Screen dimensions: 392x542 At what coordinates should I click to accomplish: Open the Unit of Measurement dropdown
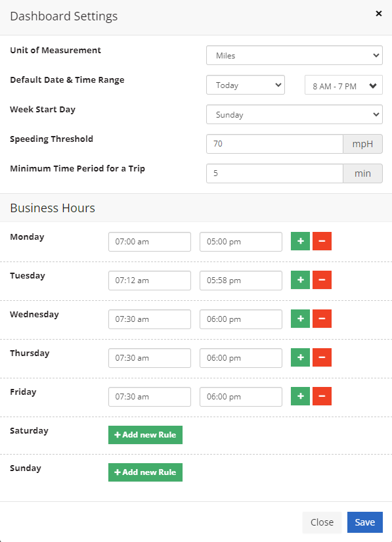tap(294, 55)
